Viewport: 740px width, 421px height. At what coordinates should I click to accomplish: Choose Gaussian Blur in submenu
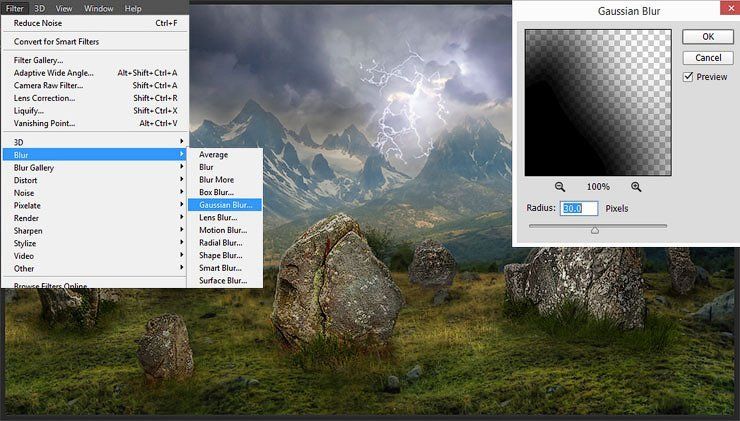point(225,205)
